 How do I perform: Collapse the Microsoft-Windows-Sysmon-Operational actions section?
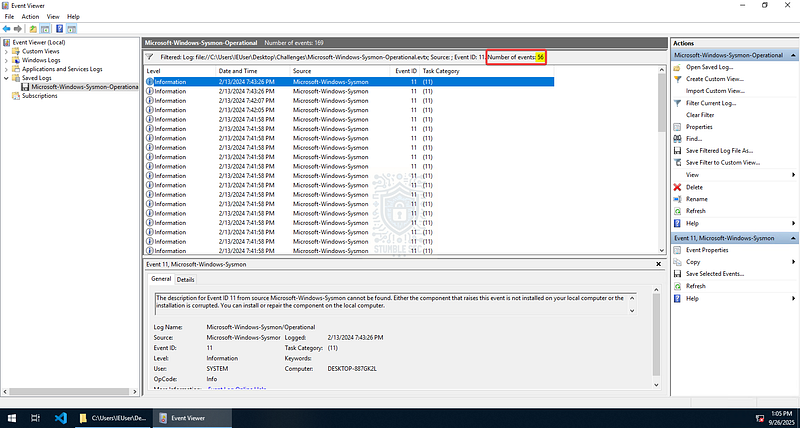tap(793, 55)
